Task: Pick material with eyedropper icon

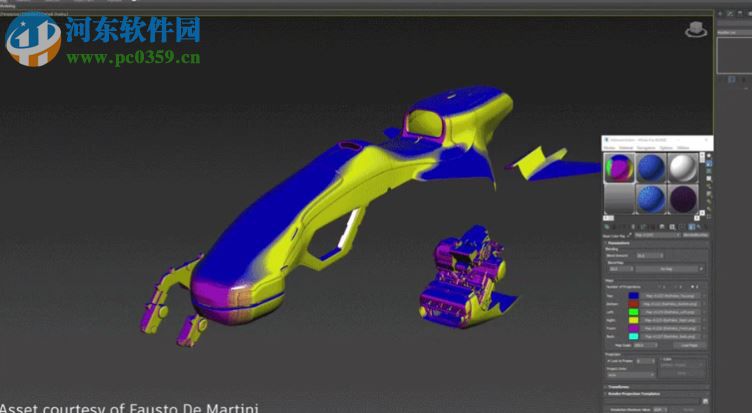Action: coord(630,235)
